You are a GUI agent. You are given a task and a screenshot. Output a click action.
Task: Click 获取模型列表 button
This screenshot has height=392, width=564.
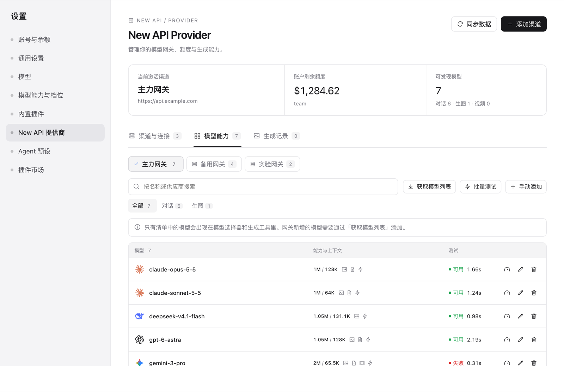click(429, 186)
